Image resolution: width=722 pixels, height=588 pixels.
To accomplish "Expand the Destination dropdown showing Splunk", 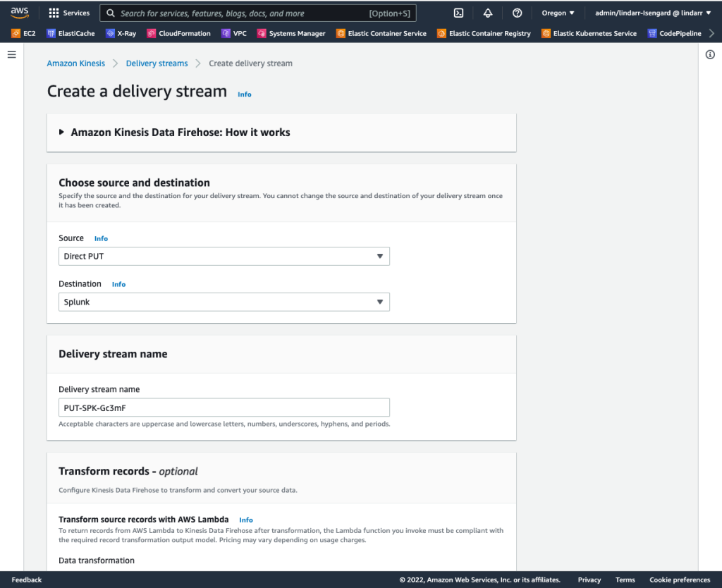I will coord(224,302).
